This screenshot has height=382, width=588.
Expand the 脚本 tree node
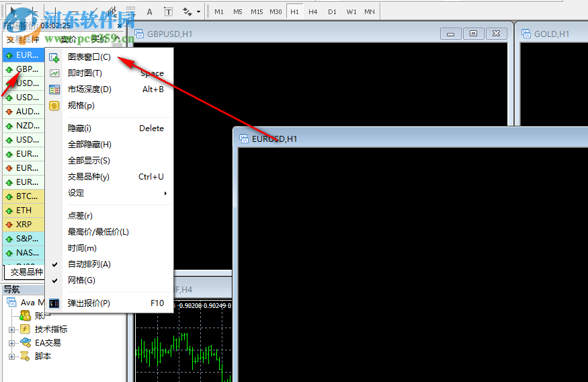[x=11, y=356]
